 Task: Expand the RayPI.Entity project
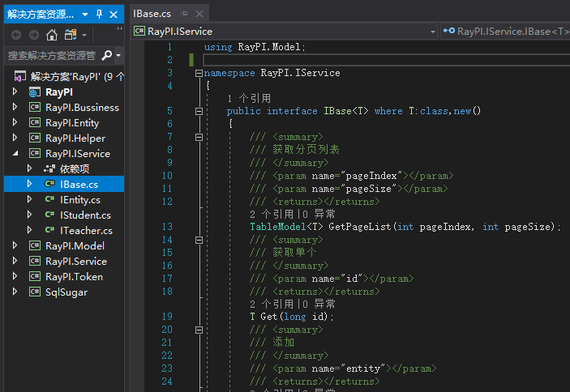coord(15,122)
